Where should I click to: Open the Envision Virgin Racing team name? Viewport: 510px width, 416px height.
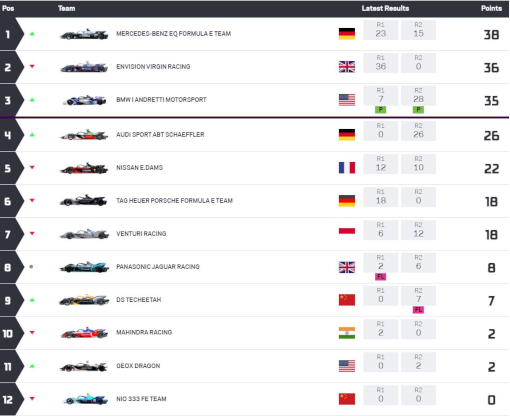point(153,67)
